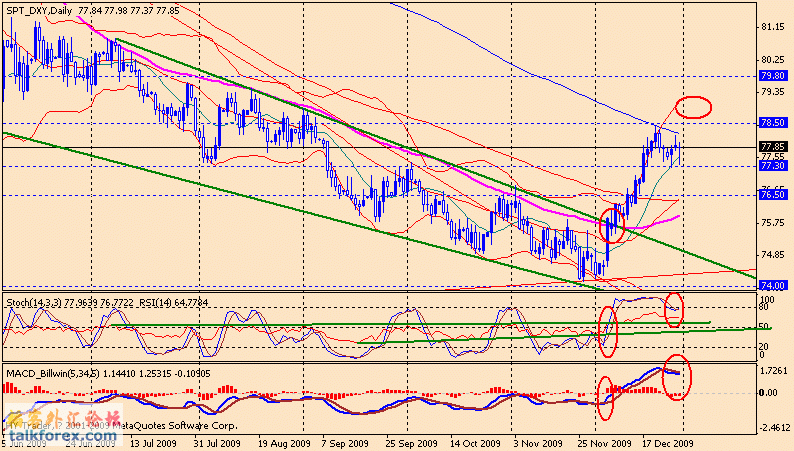The height and width of the screenshot is (451, 794).
Task: Select the 74.00 blue price level label
Action: [773, 285]
